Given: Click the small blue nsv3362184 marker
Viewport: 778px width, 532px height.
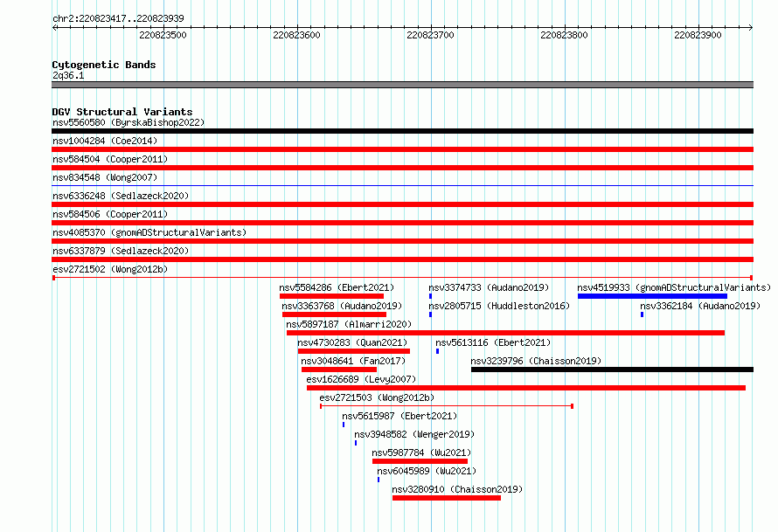Looking at the screenshot, I should click(x=642, y=314).
